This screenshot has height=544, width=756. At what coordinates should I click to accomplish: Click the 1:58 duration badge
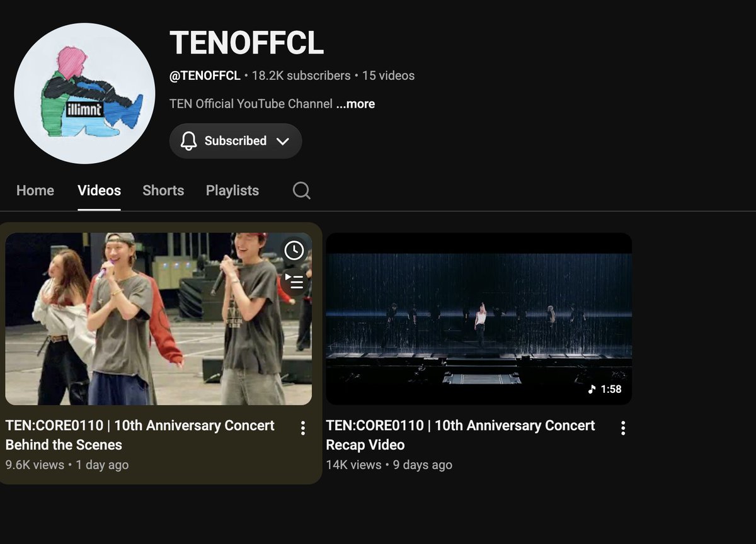click(605, 389)
